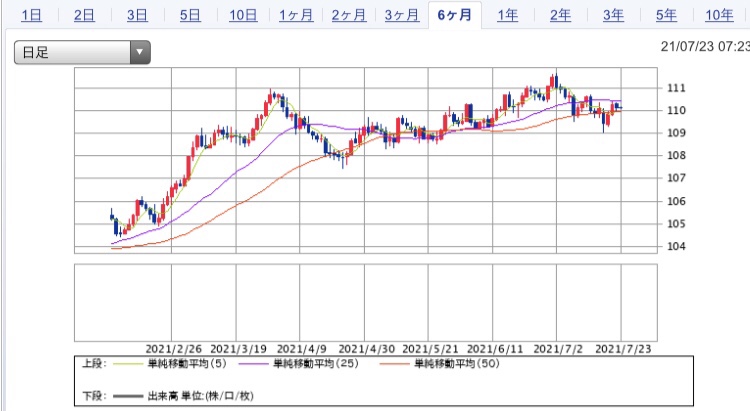Click the gray 出来高 legend line
Screen dimensions: 750x411
coord(129,397)
